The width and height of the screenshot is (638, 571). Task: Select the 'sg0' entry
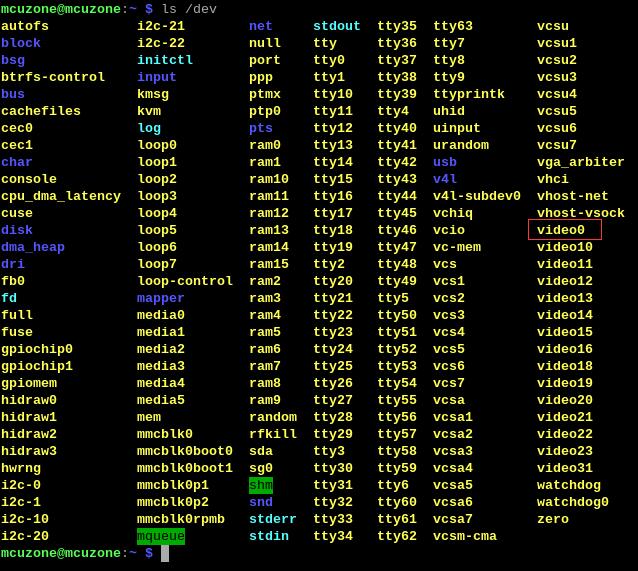click(260, 468)
